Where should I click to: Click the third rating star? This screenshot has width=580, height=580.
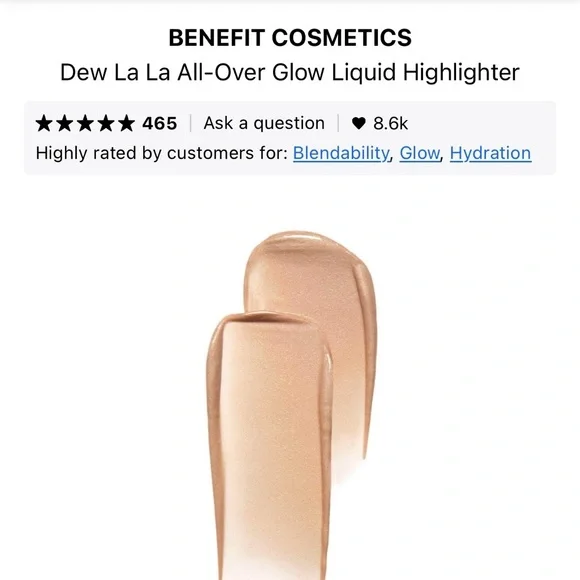pos(85,123)
